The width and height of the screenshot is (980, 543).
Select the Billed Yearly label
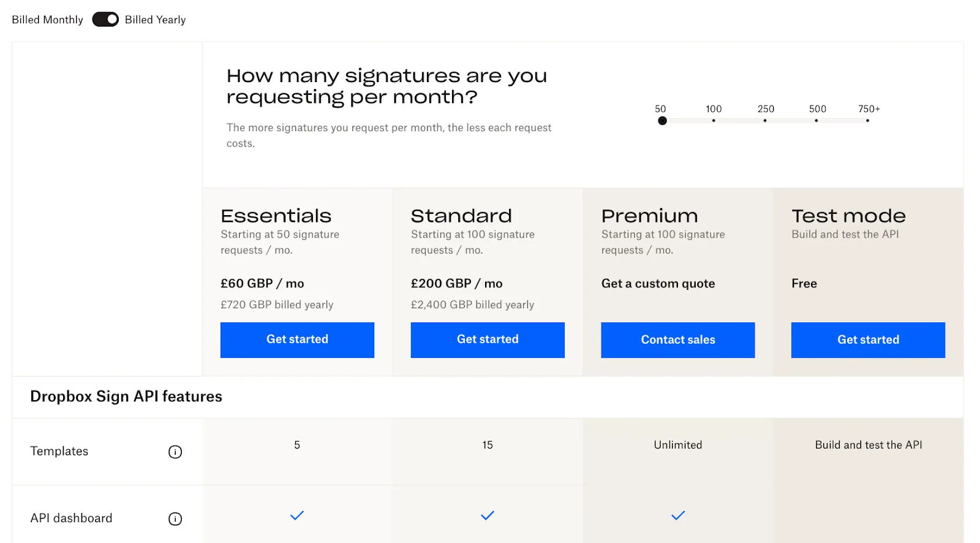coord(155,20)
